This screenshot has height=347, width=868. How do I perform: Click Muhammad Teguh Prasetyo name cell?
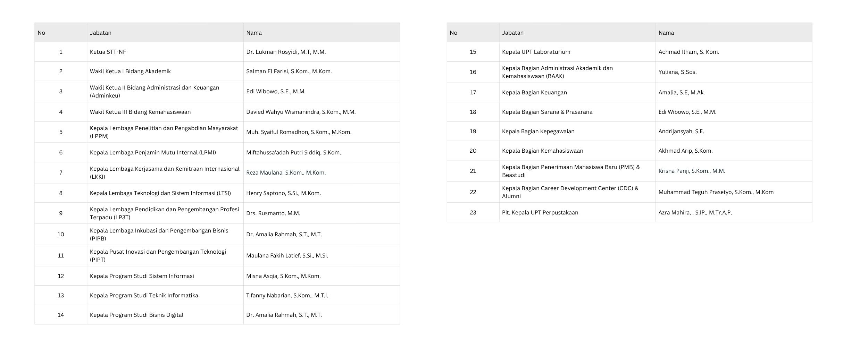click(x=716, y=192)
